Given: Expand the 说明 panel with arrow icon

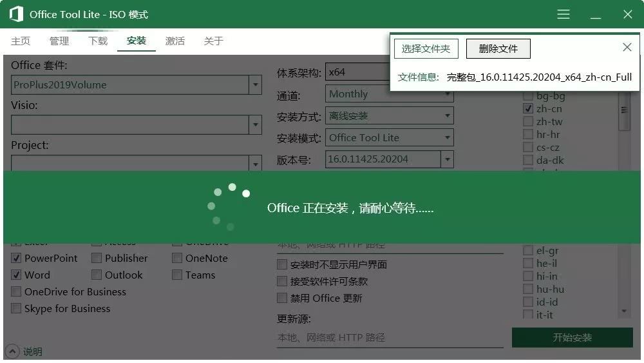Looking at the screenshot, I should click(x=13, y=351).
